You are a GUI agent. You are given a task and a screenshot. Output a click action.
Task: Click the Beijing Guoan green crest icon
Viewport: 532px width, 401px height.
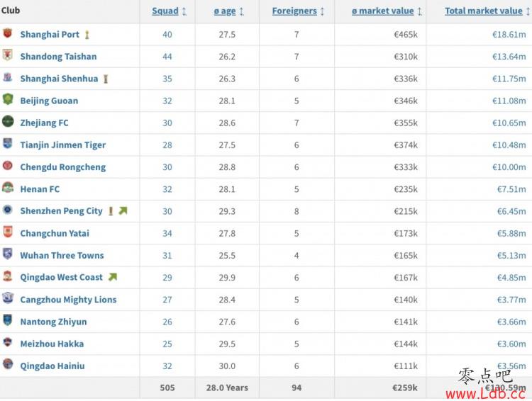(8, 99)
